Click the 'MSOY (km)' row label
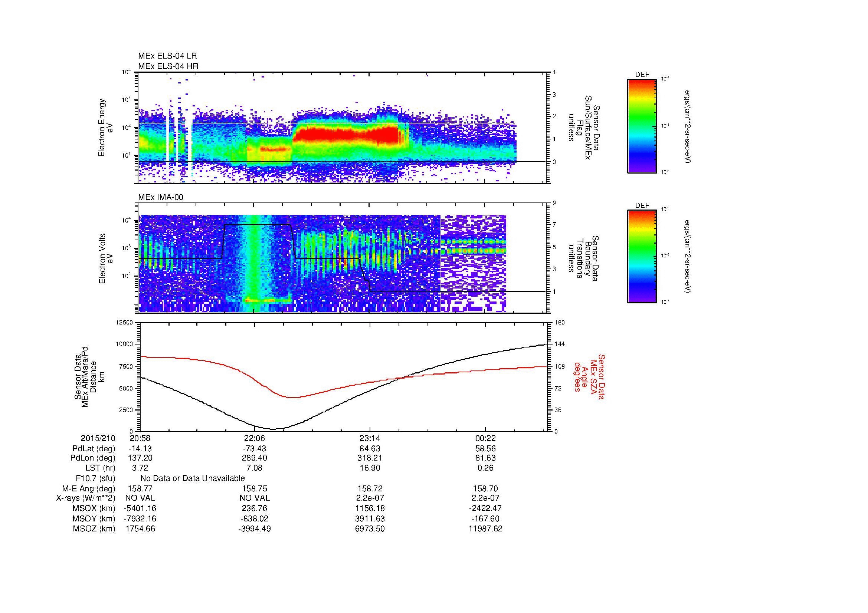 click(95, 519)
